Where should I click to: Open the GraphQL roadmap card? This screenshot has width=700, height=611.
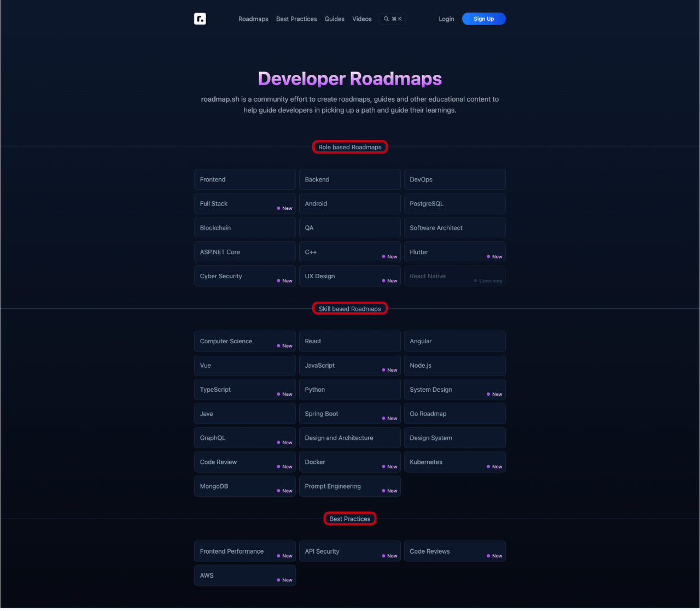click(245, 438)
